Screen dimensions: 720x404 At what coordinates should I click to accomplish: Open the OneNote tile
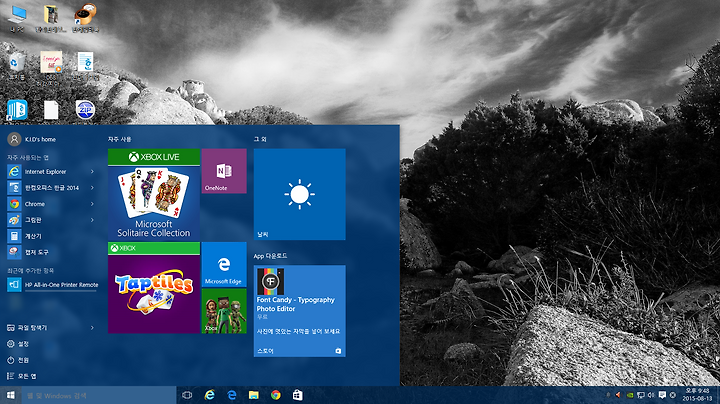(x=224, y=171)
